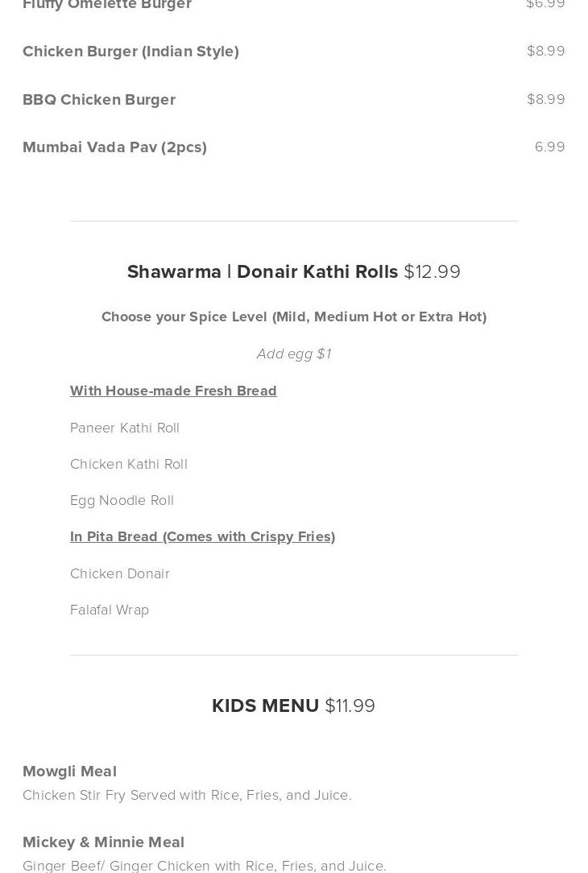Click the Chicken Stir Fry description text
This screenshot has height=873, width=588.
[x=187, y=795]
